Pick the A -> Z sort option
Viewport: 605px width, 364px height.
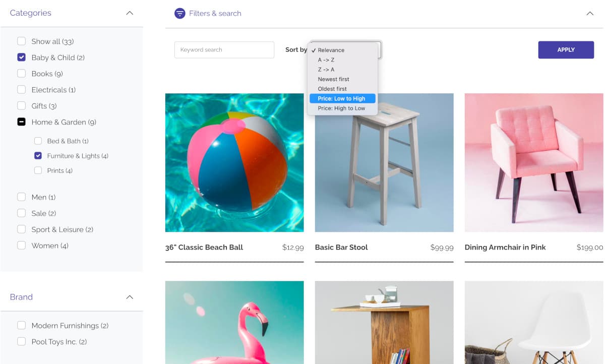[x=326, y=60]
